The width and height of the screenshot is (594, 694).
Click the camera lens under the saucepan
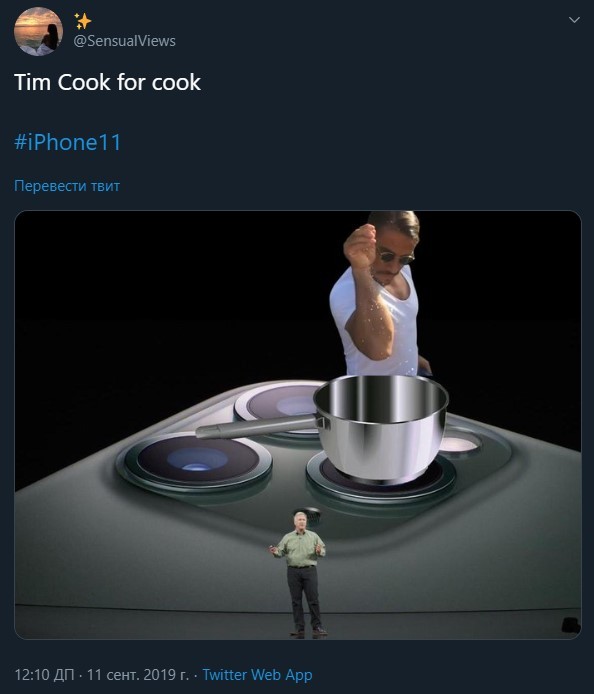pyautogui.click(x=381, y=480)
